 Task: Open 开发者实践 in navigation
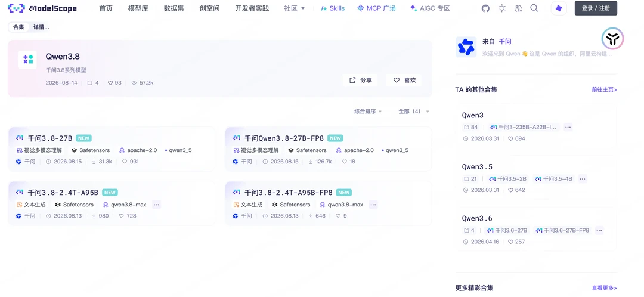point(252,8)
